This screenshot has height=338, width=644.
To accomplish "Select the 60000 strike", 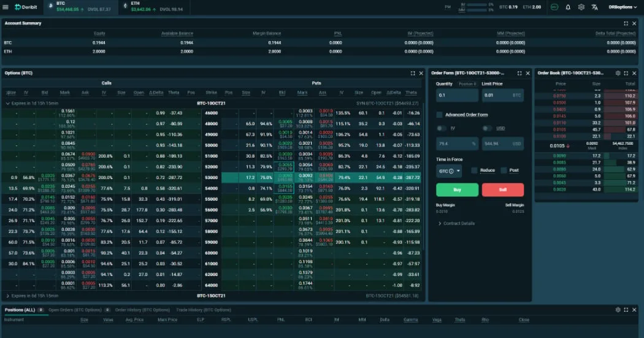I will coord(211,253).
